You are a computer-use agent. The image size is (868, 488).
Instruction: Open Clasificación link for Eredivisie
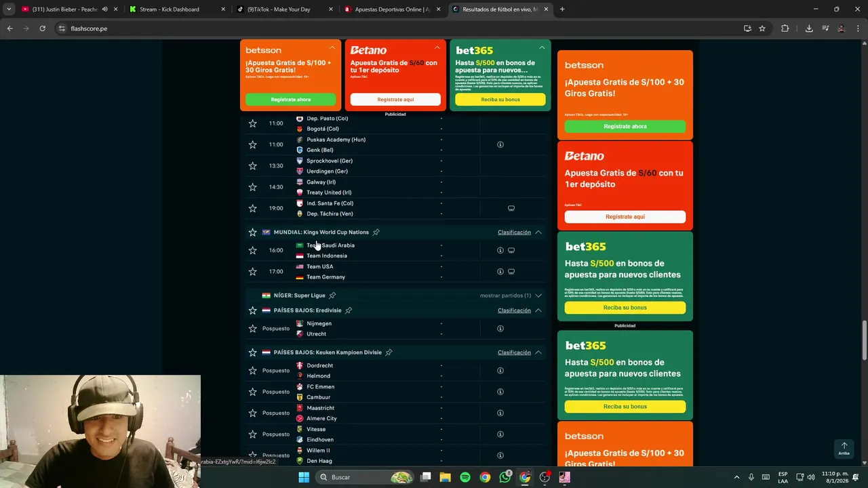(514, 310)
